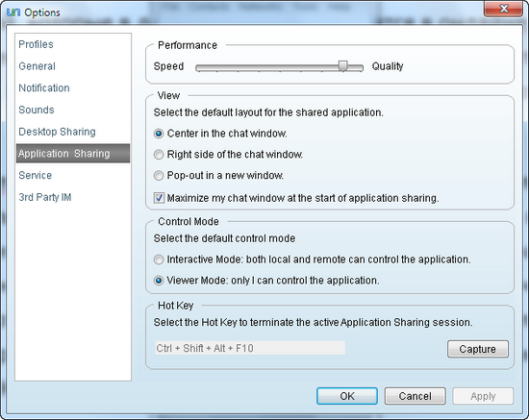Open the Sounds settings page
Image resolution: width=529 pixels, height=420 pixels.
coord(37,110)
